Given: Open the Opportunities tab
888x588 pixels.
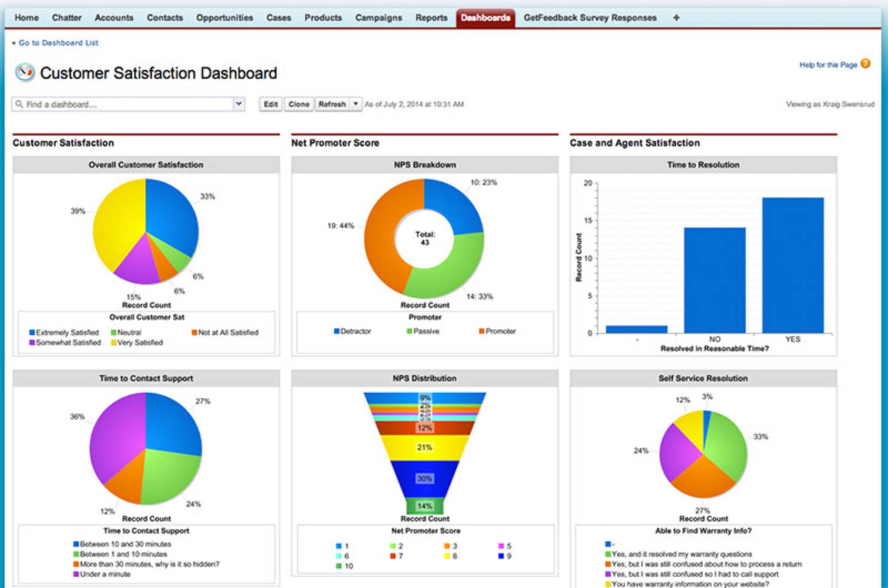Looking at the screenshot, I should [224, 18].
